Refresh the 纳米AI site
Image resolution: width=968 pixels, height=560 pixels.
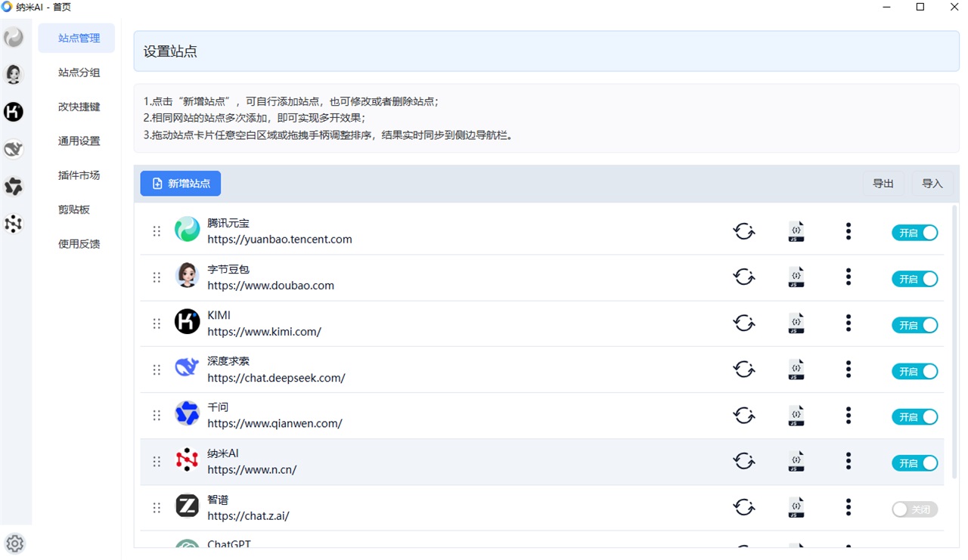tap(744, 462)
